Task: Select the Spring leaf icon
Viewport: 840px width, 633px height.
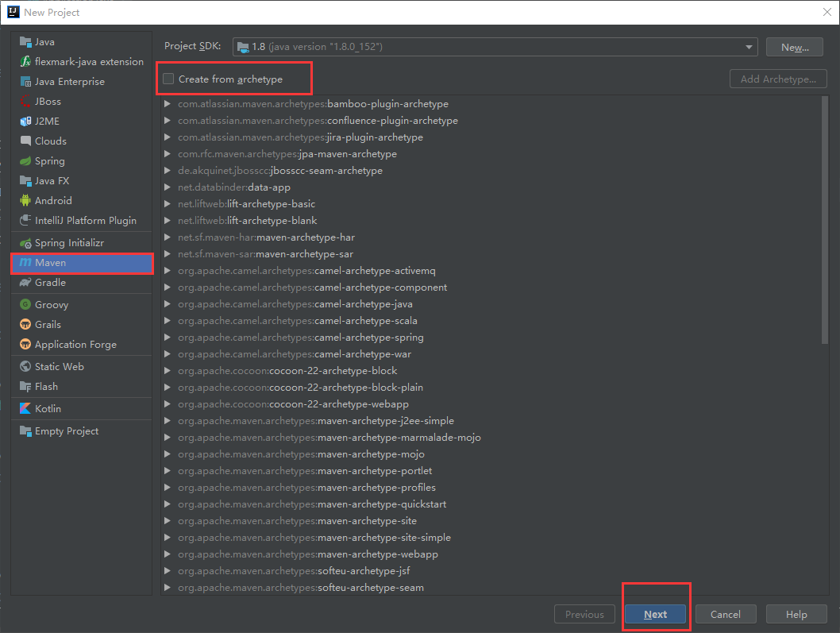Action: pos(25,160)
